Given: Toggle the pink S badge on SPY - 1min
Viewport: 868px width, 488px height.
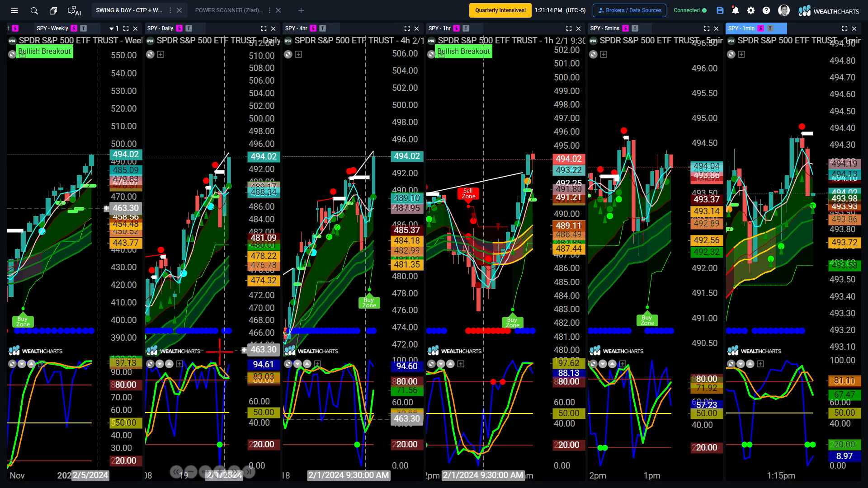Looking at the screenshot, I should point(760,28).
